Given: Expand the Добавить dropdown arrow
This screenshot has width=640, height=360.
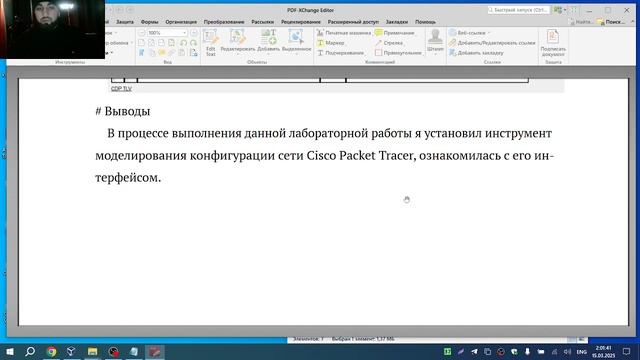Looking at the screenshot, I should (269, 54).
